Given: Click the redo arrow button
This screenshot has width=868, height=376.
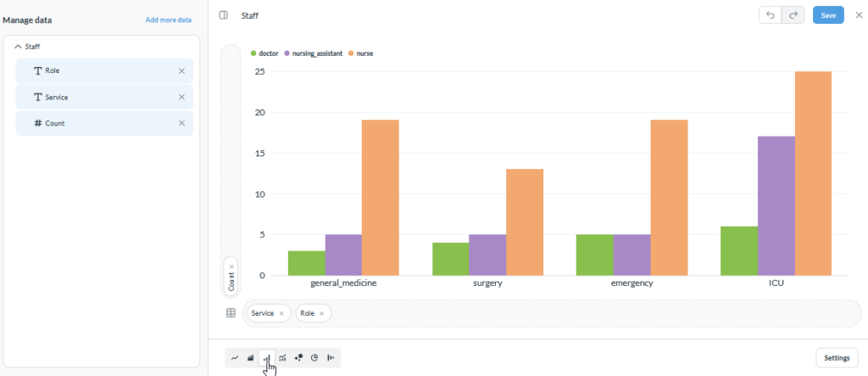Looking at the screenshot, I should [x=793, y=15].
